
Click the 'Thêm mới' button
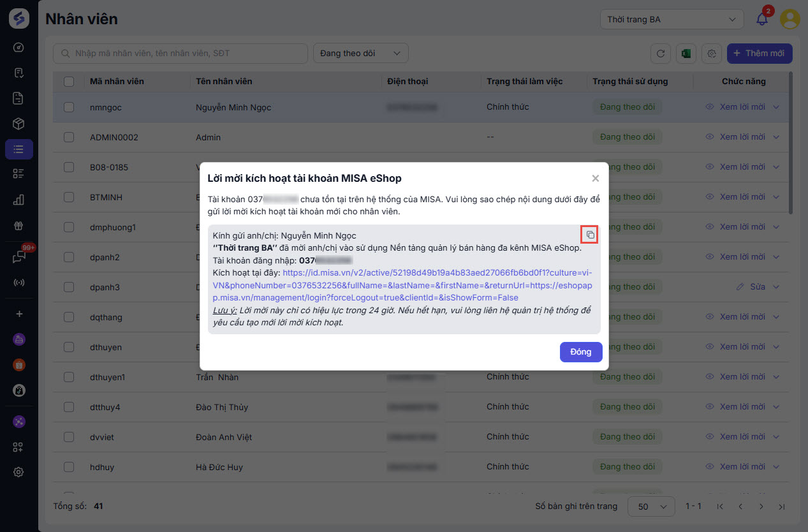pyautogui.click(x=759, y=54)
